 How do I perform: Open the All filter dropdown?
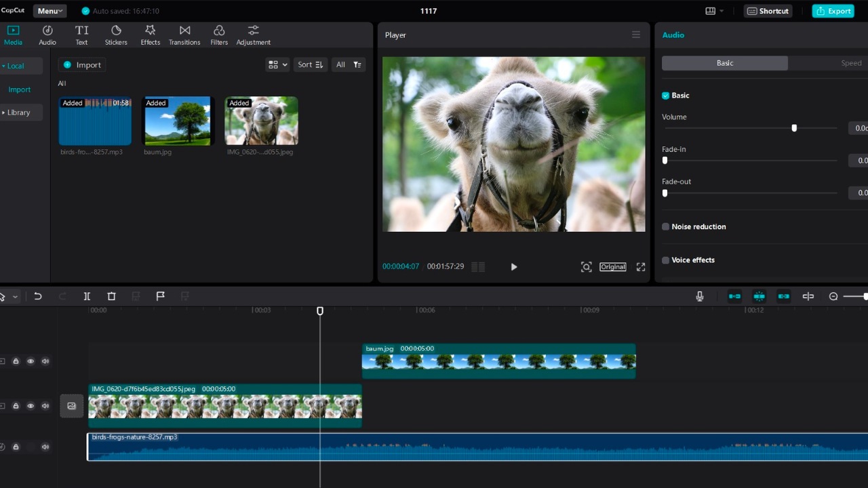tap(349, 64)
